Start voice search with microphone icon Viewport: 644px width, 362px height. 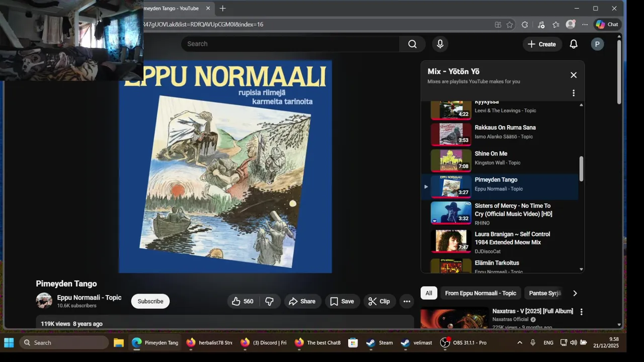pyautogui.click(x=440, y=44)
